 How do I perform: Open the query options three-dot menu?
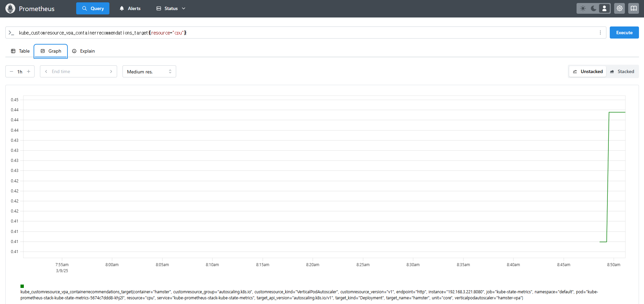click(600, 33)
